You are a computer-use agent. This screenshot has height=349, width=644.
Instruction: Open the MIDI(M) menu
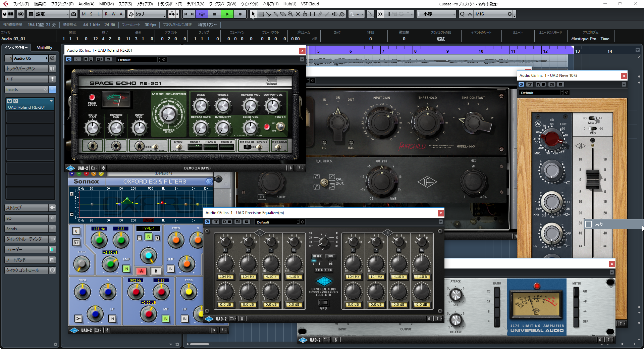point(107,4)
